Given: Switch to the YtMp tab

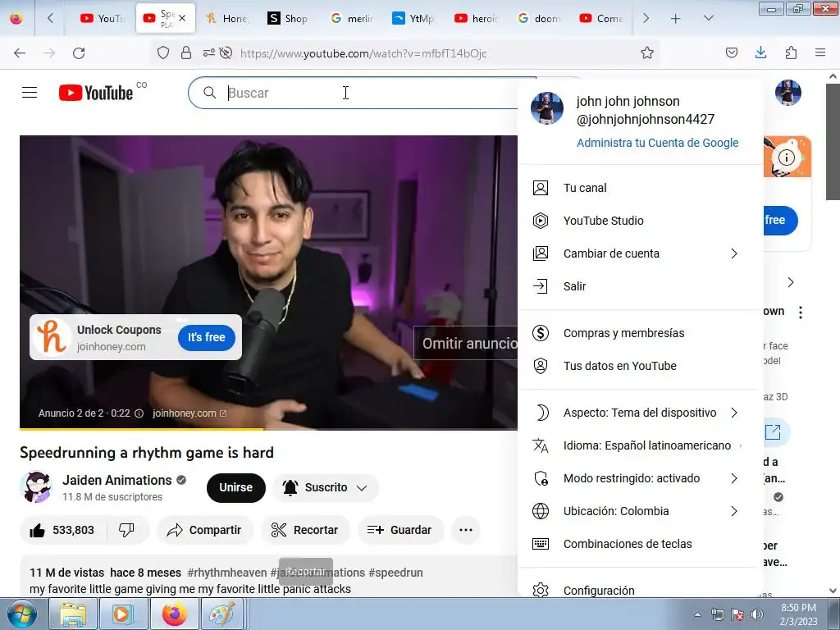Looking at the screenshot, I should (413, 18).
